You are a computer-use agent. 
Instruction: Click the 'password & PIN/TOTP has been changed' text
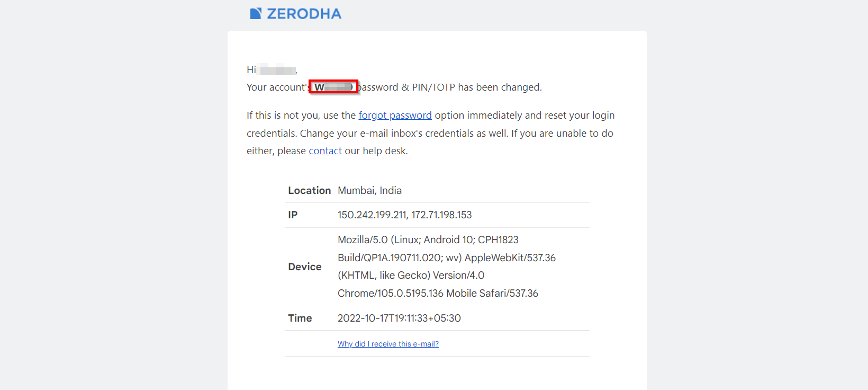(x=451, y=87)
